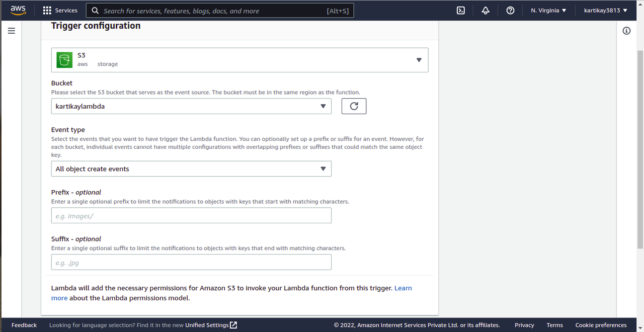Open the info panel icon
This screenshot has width=644, height=332.
(626, 31)
